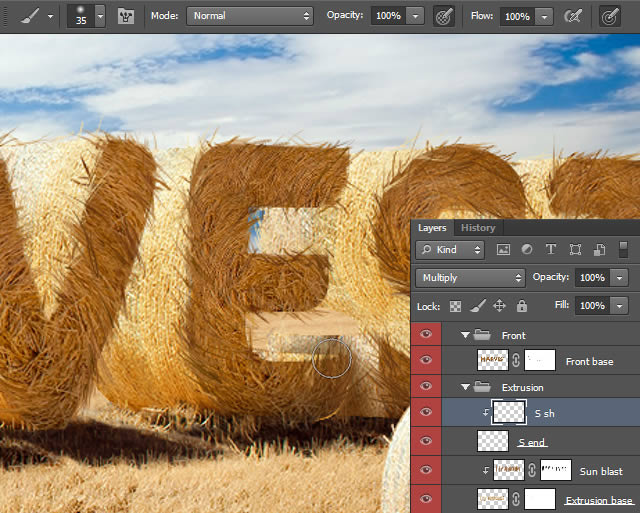Switch to the Layers tab
The width and height of the screenshot is (640, 513).
click(432, 228)
